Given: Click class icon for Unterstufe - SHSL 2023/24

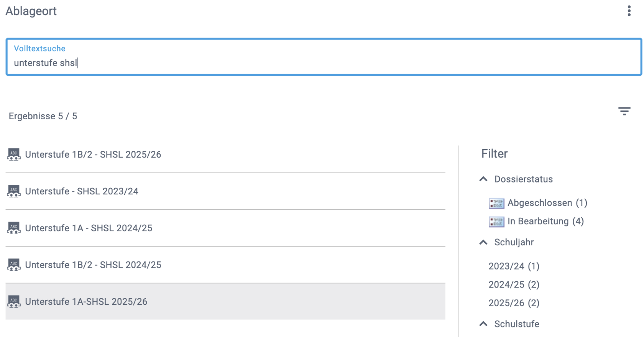Looking at the screenshot, I should (x=14, y=191).
